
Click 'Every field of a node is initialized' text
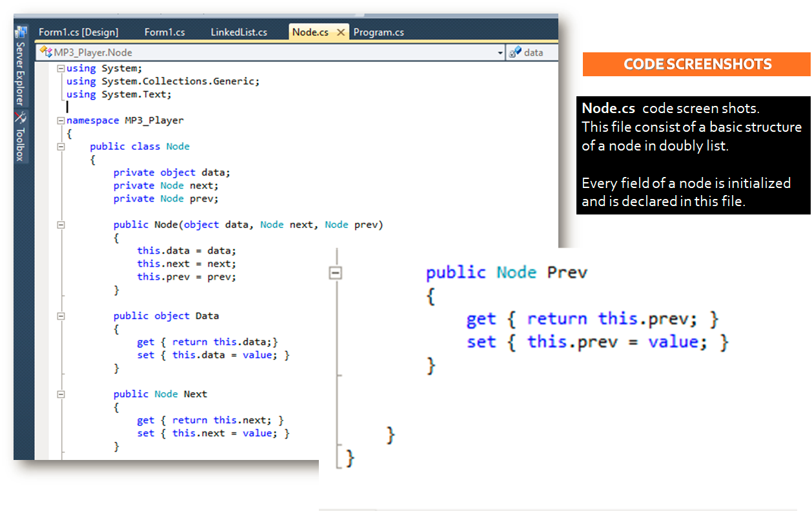(686, 183)
